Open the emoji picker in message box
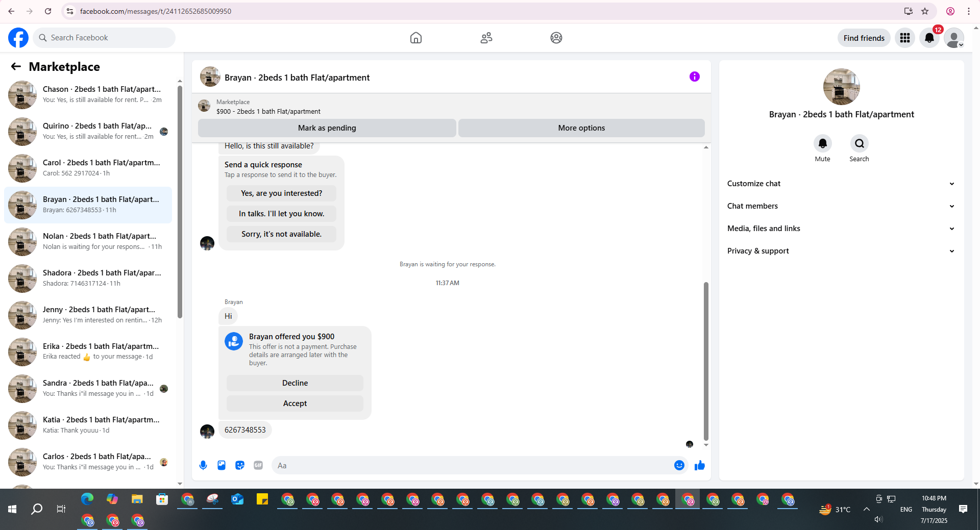The width and height of the screenshot is (980, 530). click(x=679, y=465)
